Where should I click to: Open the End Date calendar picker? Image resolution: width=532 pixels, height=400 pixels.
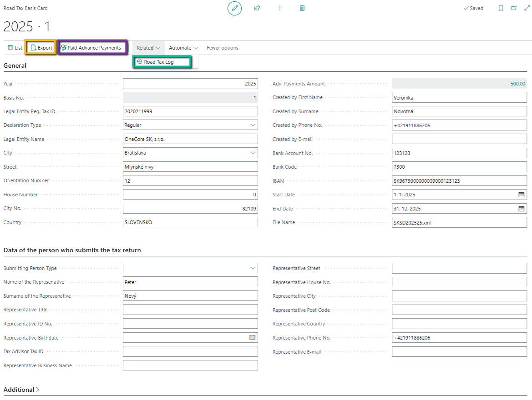(521, 209)
